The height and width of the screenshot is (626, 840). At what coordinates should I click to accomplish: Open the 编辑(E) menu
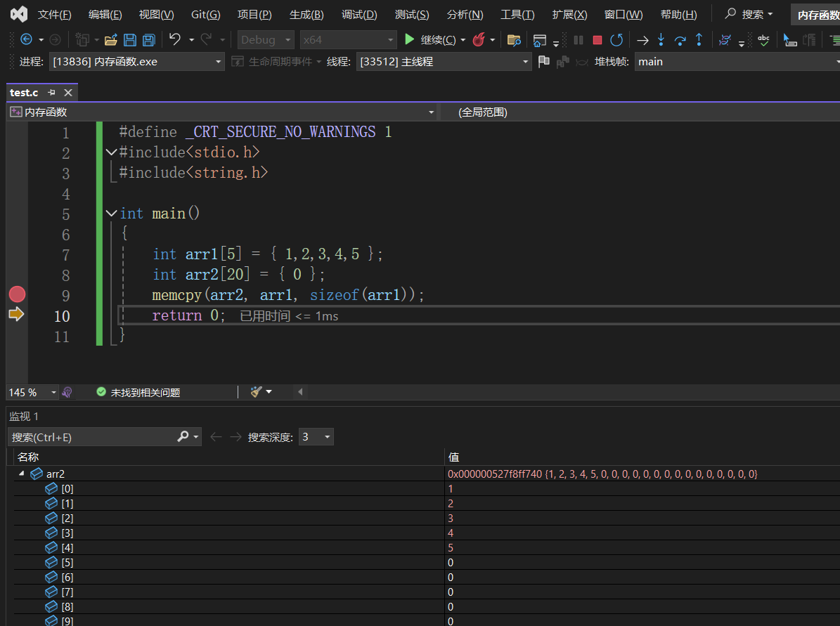105,15
